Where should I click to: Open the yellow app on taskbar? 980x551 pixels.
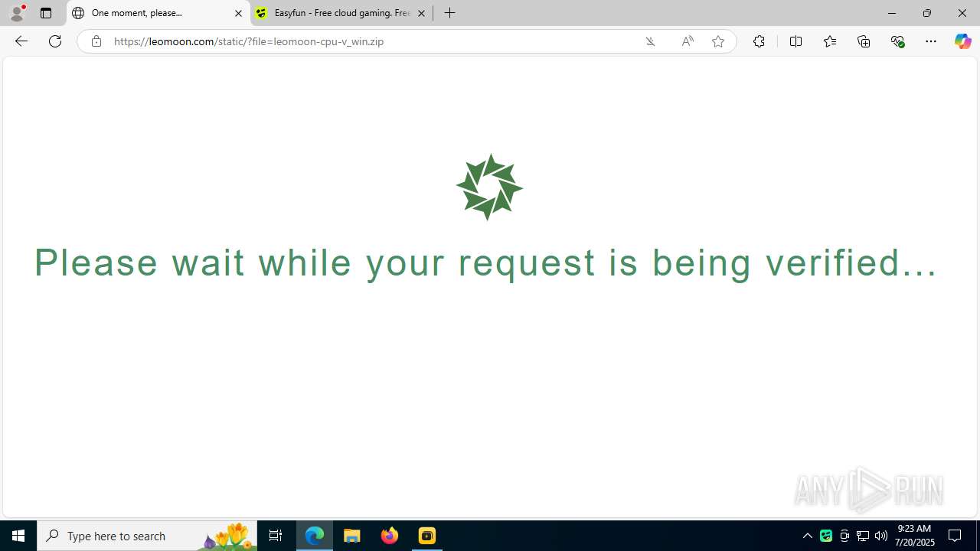point(427,536)
